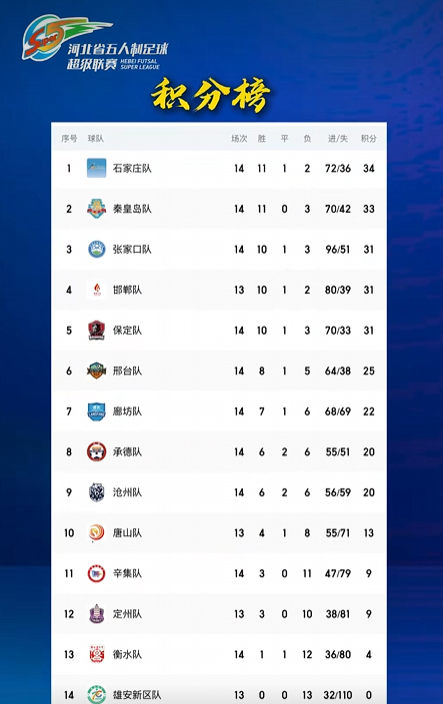Click the 场次 column header
The image size is (443, 704).
239,138
